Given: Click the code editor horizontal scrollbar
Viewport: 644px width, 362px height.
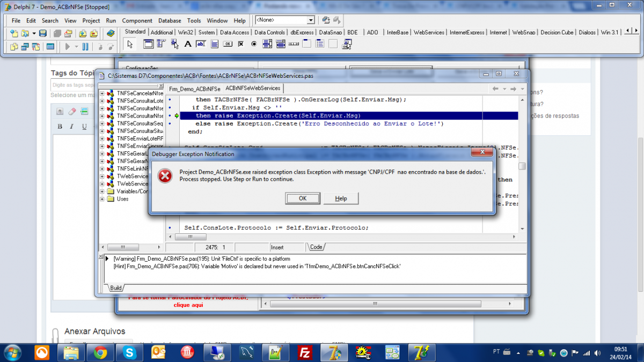Looking at the screenshot, I should pos(342,237).
